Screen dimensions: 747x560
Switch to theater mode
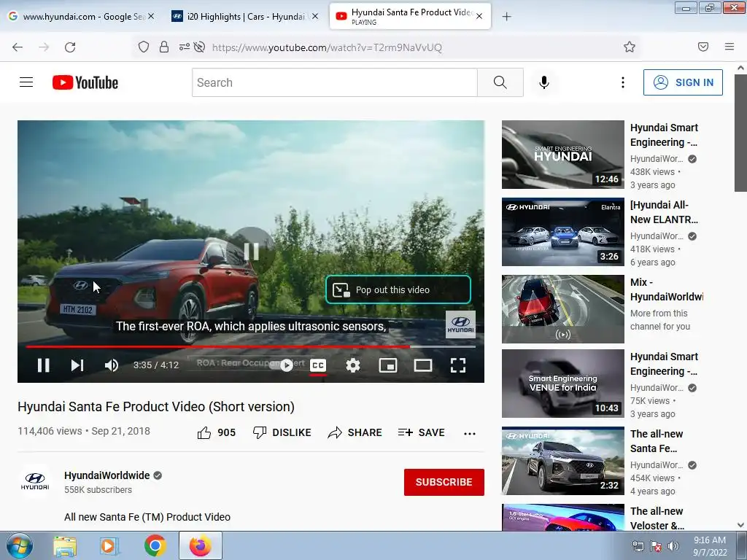click(x=423, y=365)
